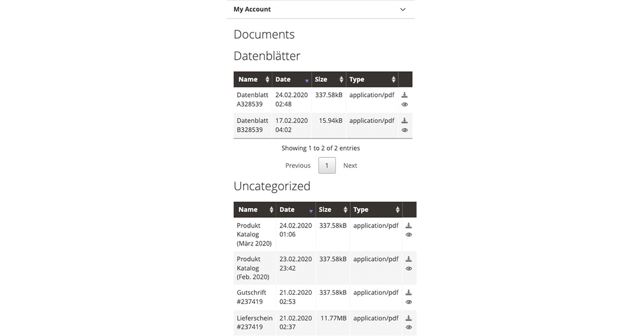
Task: Preview the Lieferschein #237419 file
Action: tap(408, 327)
